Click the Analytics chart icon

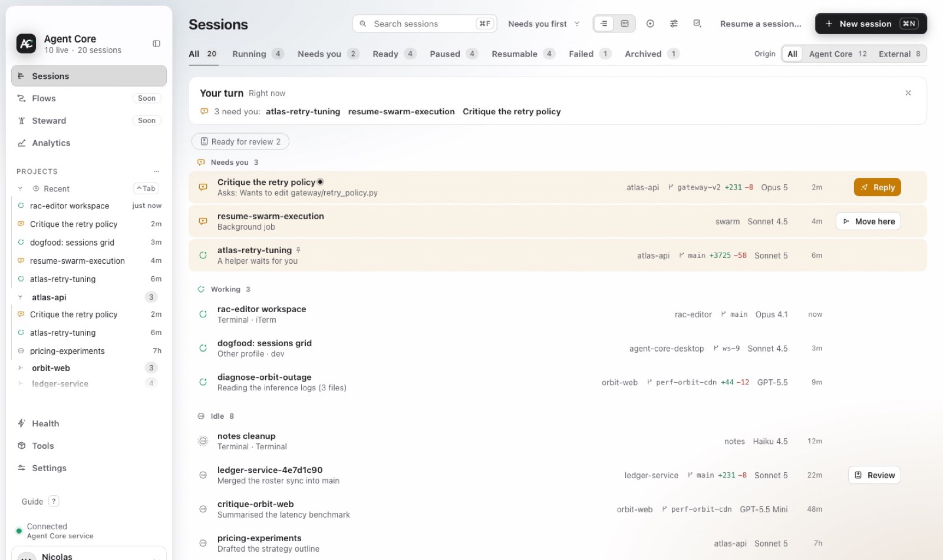[22, 143]
